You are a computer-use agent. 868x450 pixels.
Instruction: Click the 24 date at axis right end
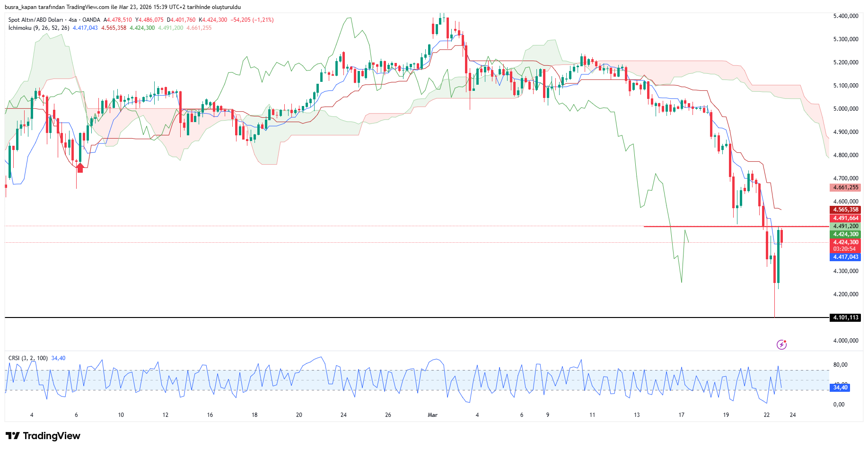coord(793,415)
